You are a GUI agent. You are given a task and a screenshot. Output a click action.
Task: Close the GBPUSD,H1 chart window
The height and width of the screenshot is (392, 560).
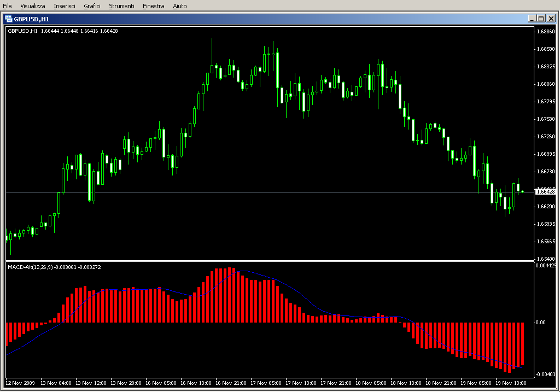(551, 19)
